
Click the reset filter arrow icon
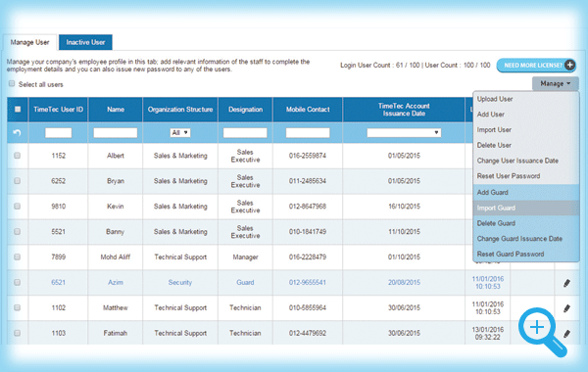17,132
